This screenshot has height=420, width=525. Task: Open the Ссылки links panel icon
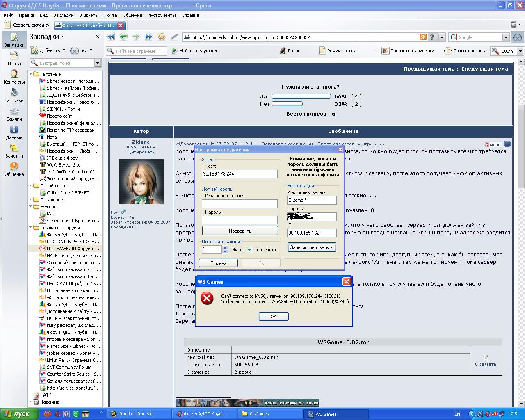click(14, 114)
